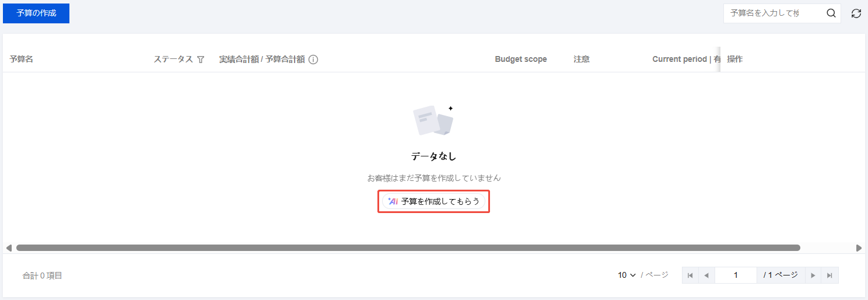Click 予算の作成 button
This screenshot has height=300, width=868.
coord(36,13)
